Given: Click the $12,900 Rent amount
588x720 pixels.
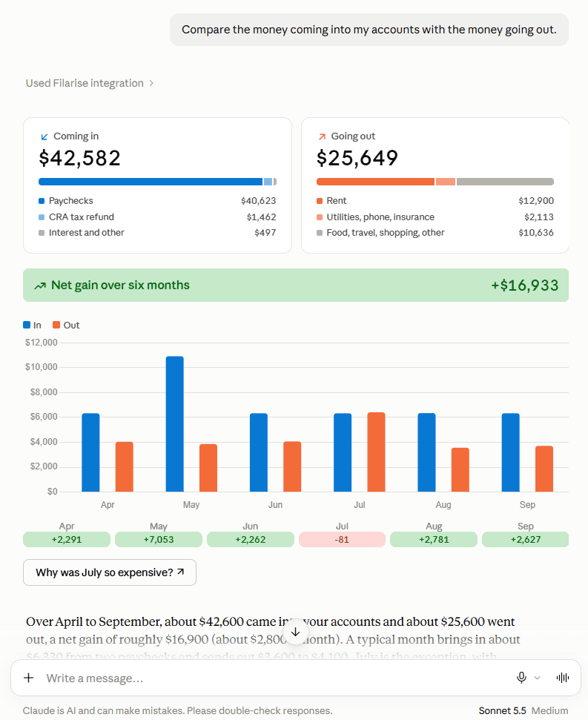Looking at the screenshot, I should click(x=536, y=201).
